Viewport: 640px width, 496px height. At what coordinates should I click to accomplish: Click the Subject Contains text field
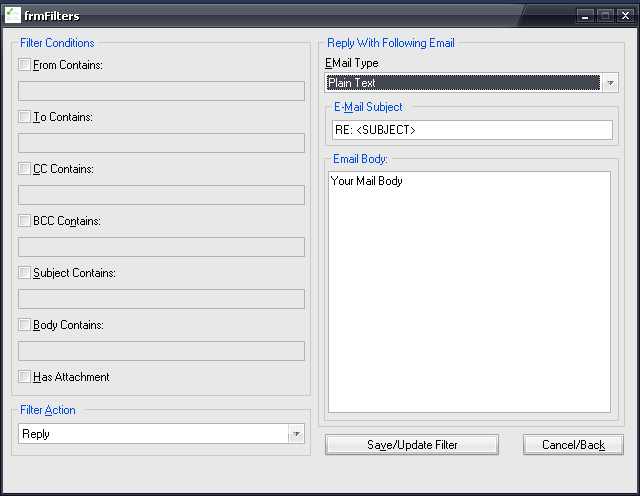tap(161, 299)
